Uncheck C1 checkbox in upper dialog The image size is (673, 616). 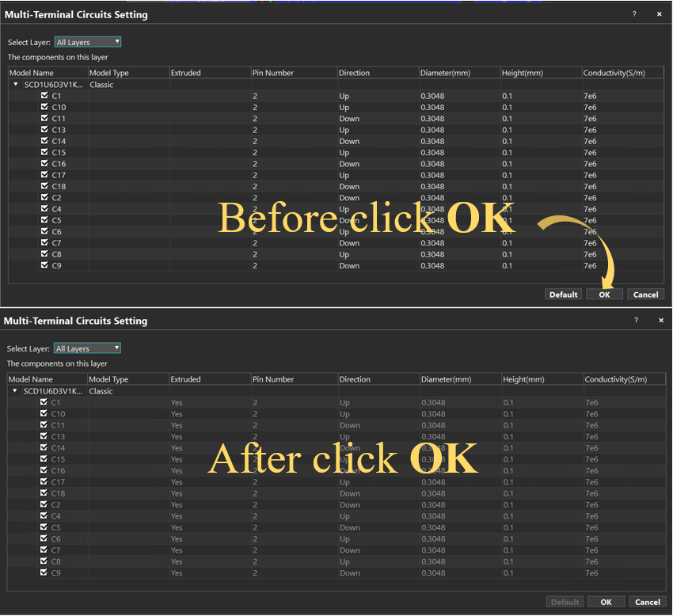(x=44, y=95)
